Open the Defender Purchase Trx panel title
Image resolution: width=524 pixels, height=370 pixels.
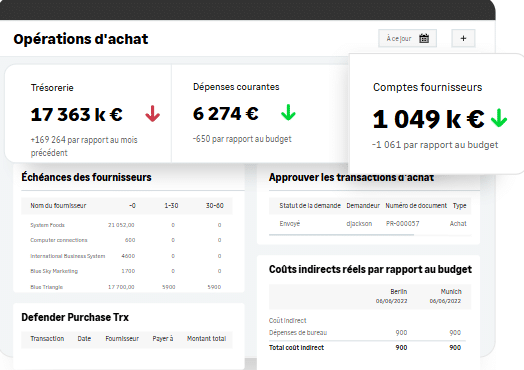75,317
